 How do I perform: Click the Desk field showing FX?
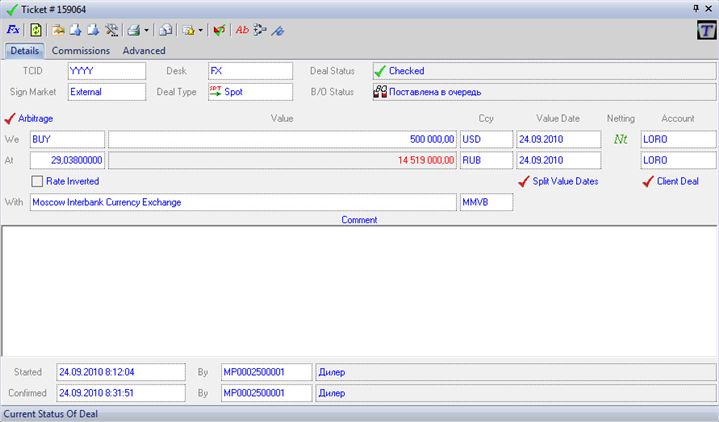pyautogui.click(x=250, y=71)
